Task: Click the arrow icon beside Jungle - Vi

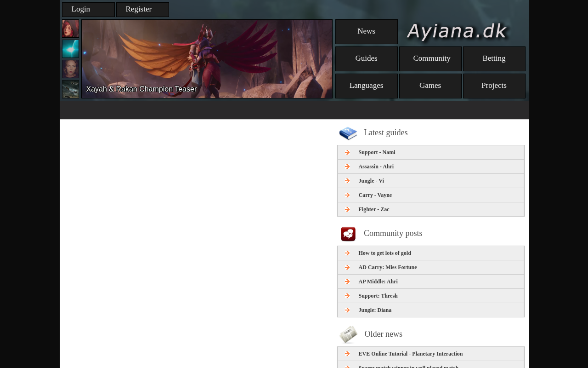Action: [x=347, y=181]
